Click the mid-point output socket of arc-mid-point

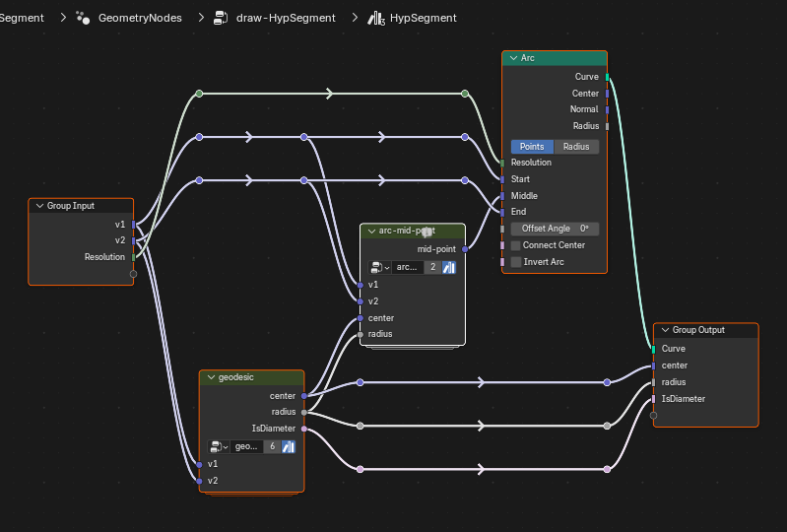[x=465, y=249]
